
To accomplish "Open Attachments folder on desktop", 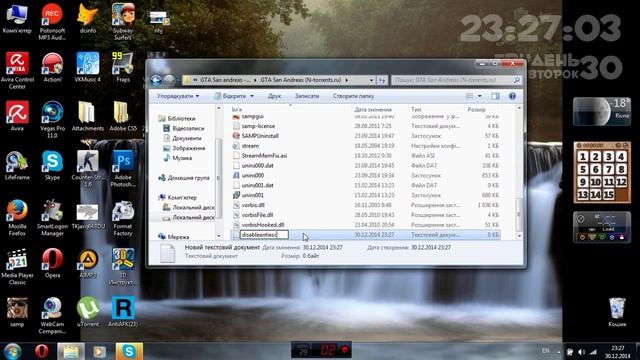I will [87, 116].
